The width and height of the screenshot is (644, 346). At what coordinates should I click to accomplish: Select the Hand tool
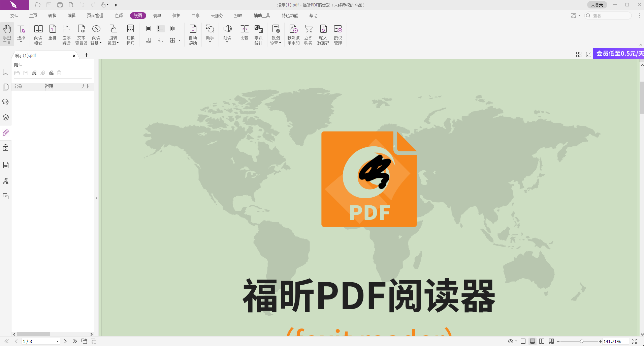[7, 34]
